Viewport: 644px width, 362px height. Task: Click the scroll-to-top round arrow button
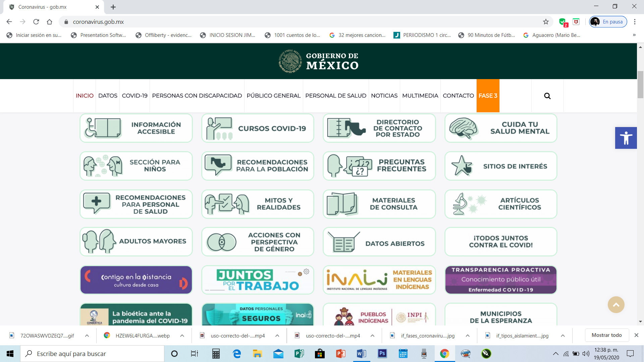coord(616,305)
